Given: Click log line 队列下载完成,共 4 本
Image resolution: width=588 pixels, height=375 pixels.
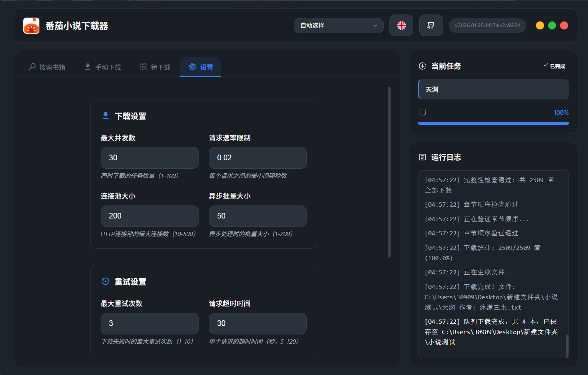Looking at the screenshot, I should point(491,332).
